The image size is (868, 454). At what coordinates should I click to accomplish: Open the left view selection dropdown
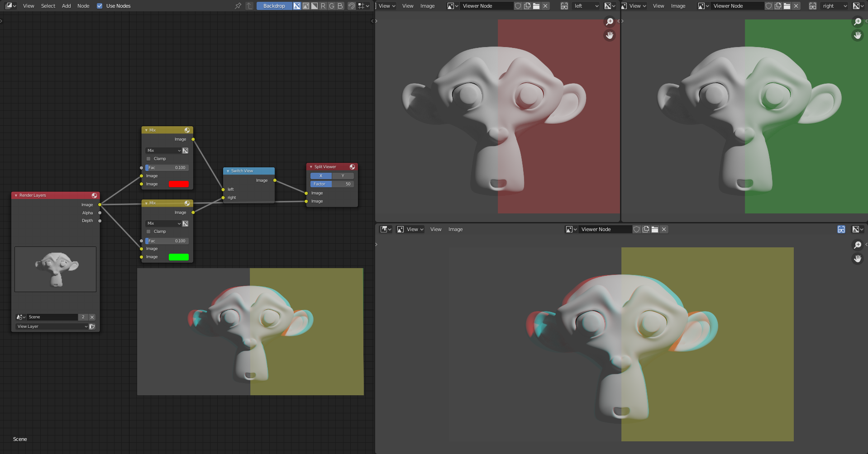[x=587, y=6]
